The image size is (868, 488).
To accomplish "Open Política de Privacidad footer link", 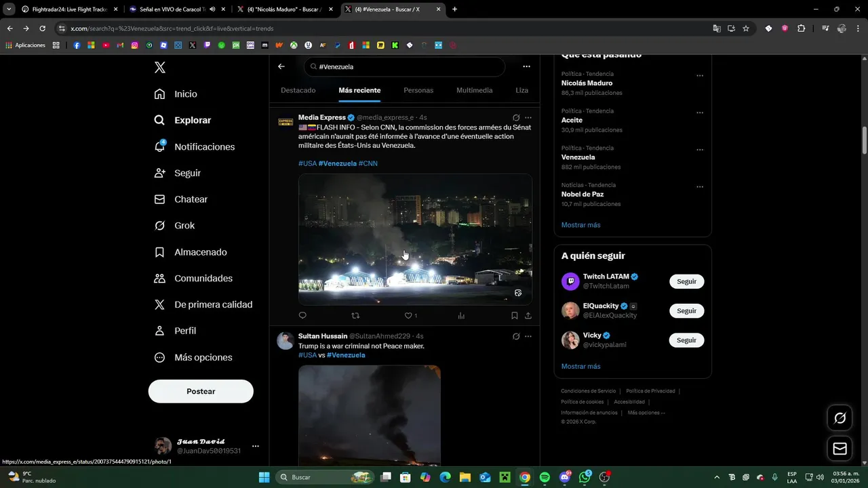I will pos(650,391).
